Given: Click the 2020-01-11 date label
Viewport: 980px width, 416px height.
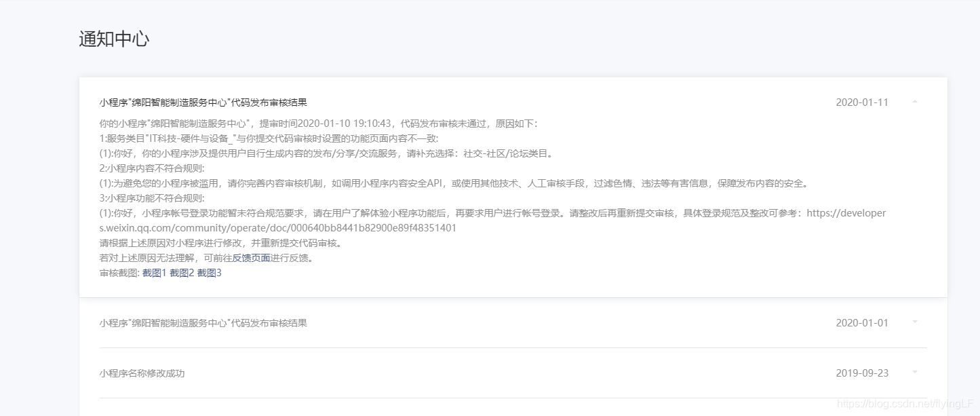Looking at the screenshot, I should (862, 101).
